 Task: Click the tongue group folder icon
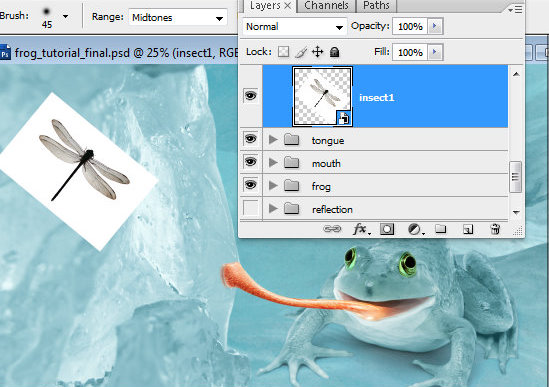(x=291, y=140)
